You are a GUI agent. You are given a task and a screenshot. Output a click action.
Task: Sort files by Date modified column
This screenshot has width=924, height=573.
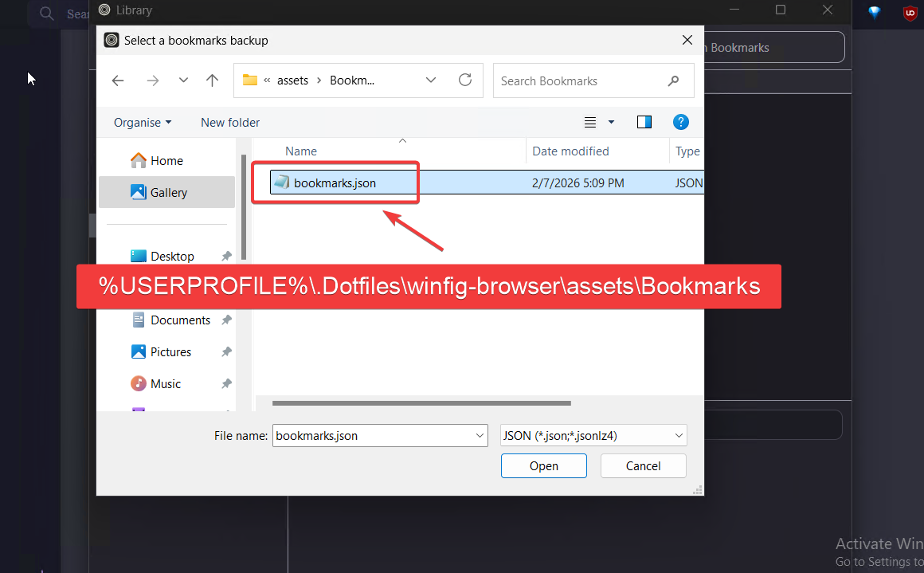tap(570, 151)
